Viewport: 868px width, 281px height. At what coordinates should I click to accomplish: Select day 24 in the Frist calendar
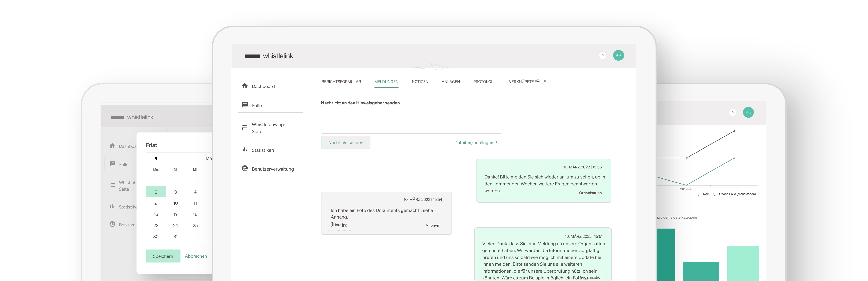pyautogui.click(x=176, y=225)
